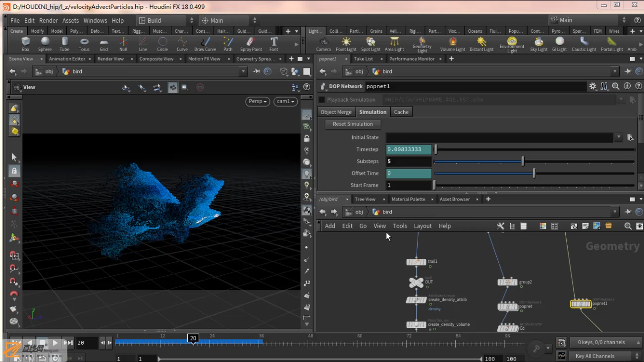The image size is (644, 362).
Task: Toggle pin in network editor path bar
Action: point(628,212)
